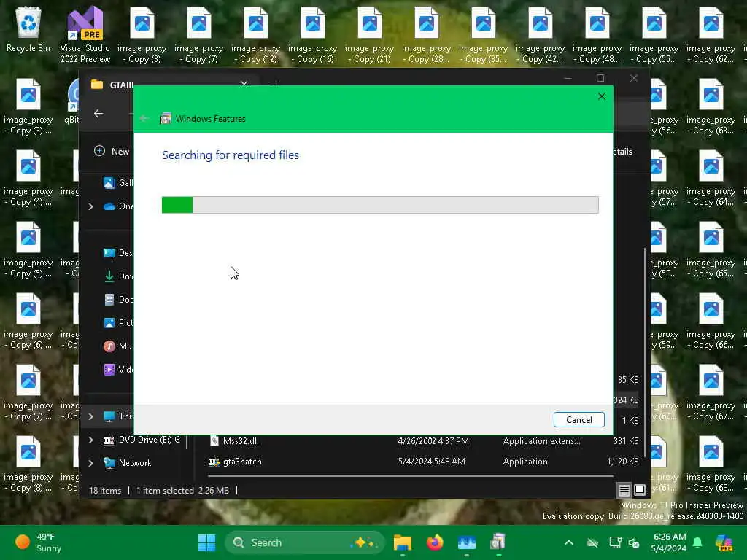
Task: Open Visual Studio 2022 Preview shortcut
Action: point(85,35)
